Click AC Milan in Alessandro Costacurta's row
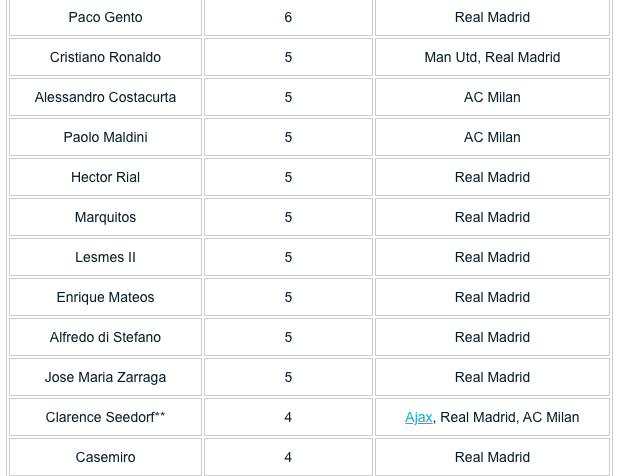 (x=492, y=97)
